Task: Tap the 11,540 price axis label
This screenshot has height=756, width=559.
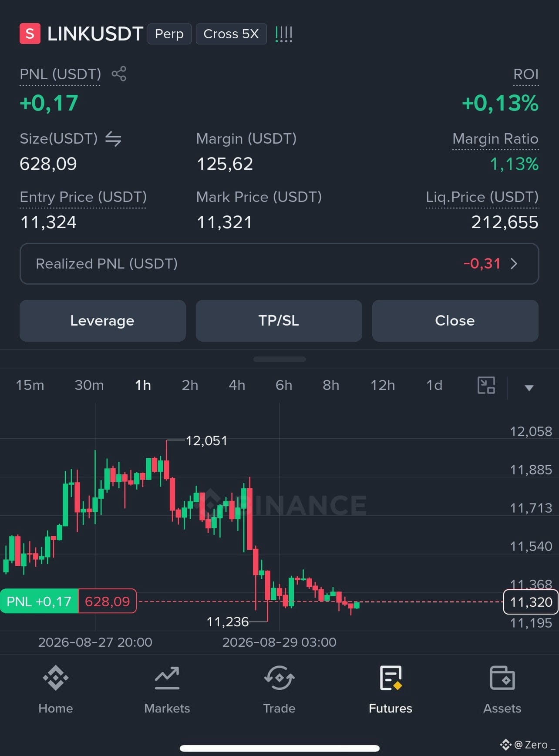Action: (531, 546)
